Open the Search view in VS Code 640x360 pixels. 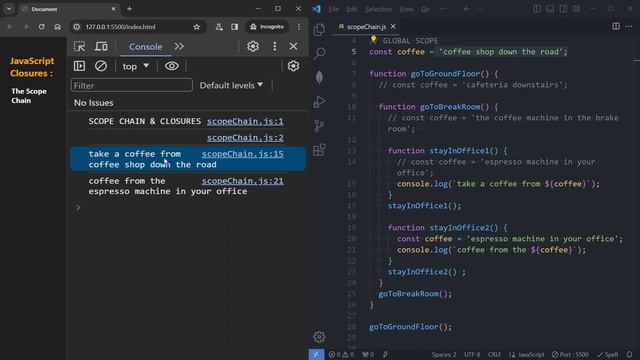[320, 53]
